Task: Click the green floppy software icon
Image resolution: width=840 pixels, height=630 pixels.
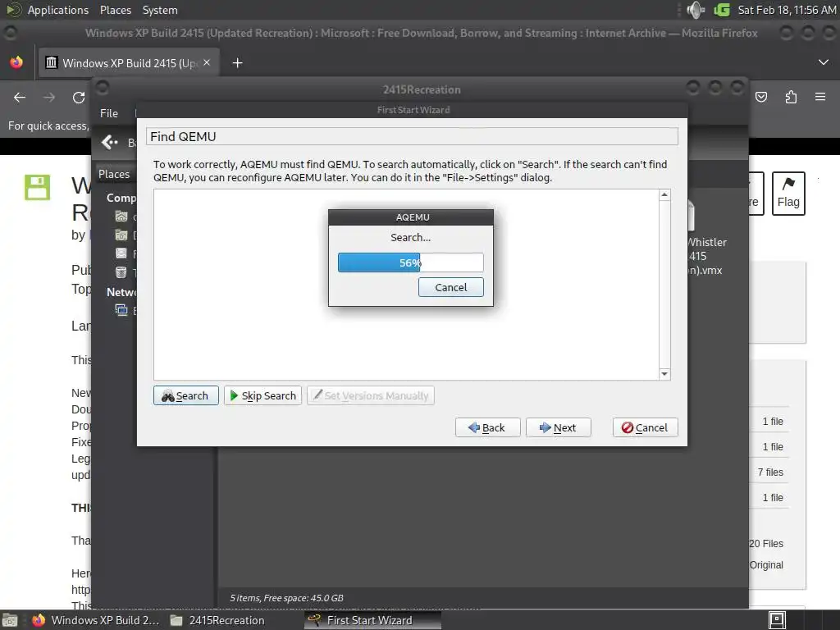Action: pos(38,188)
